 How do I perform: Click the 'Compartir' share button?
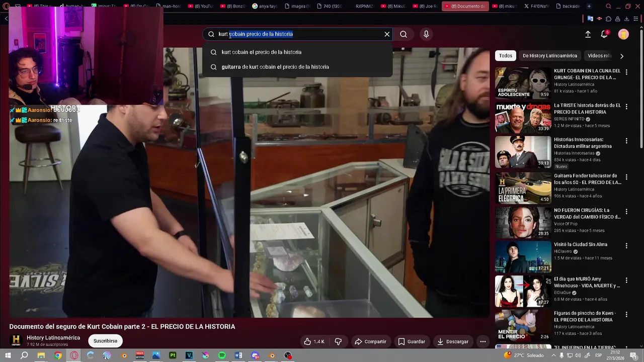click(x=370, y=341)
